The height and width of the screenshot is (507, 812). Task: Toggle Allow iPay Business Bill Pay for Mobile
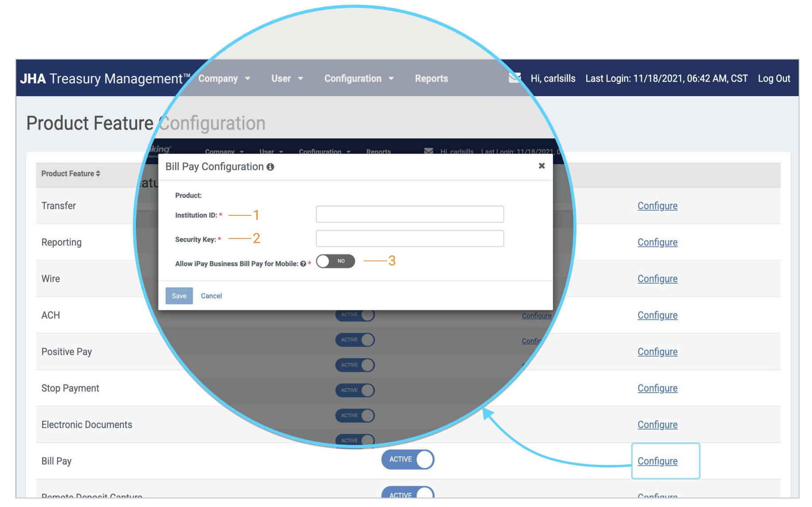click(x=335, y=261)
